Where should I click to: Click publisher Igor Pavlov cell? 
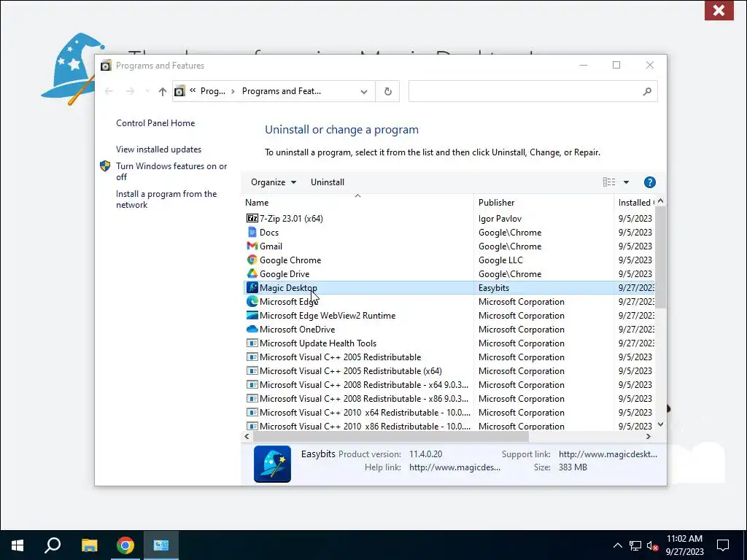point(500,219)
